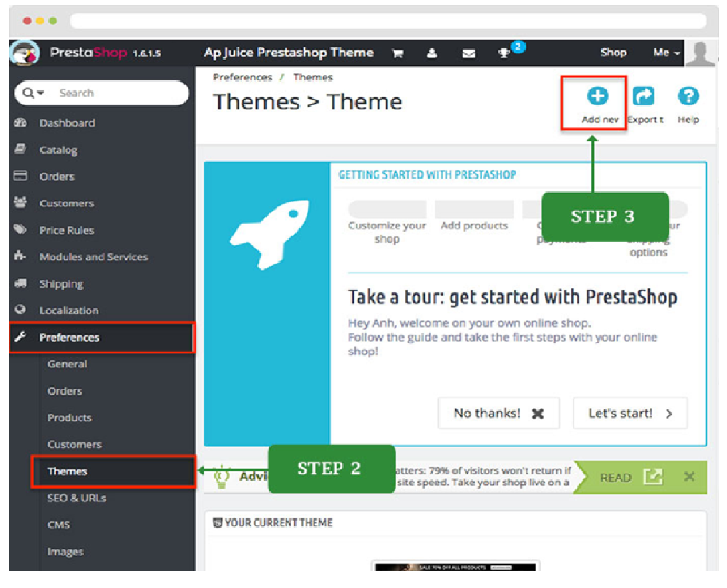
Task: Click the Shipping truck icon
Action: tap(21, 283)
